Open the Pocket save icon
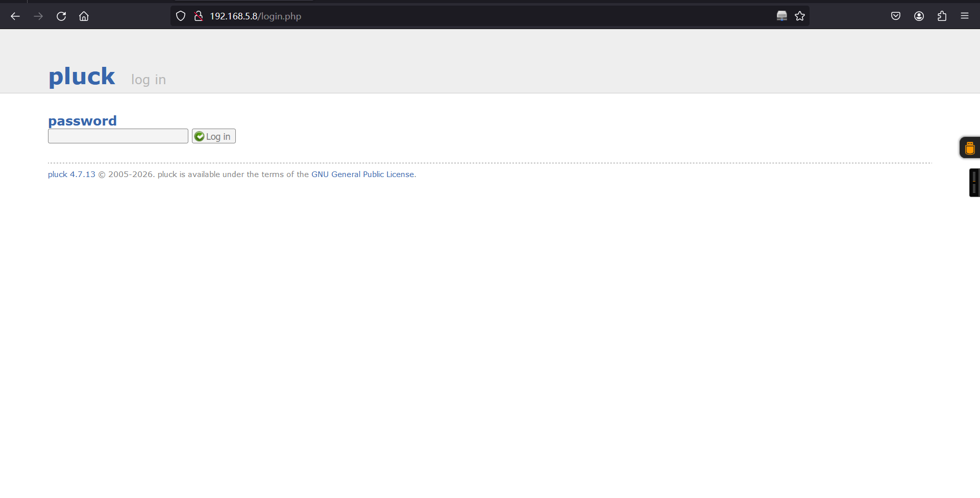The height and width of the screenshot is (498, 980). [x=896, y=16]
